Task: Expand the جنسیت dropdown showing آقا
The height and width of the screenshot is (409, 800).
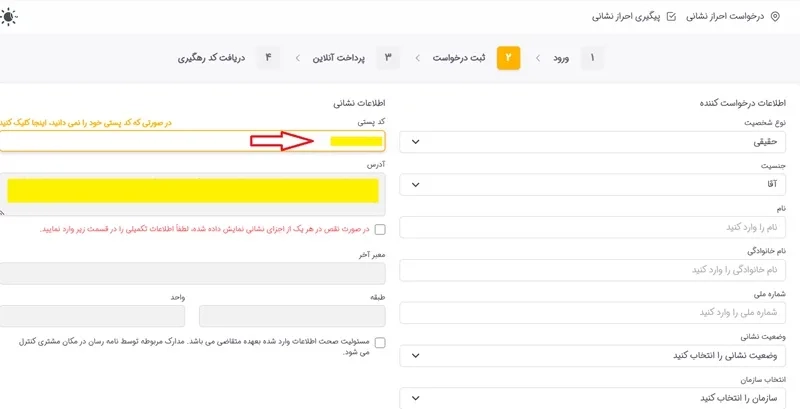Action: 592,185
